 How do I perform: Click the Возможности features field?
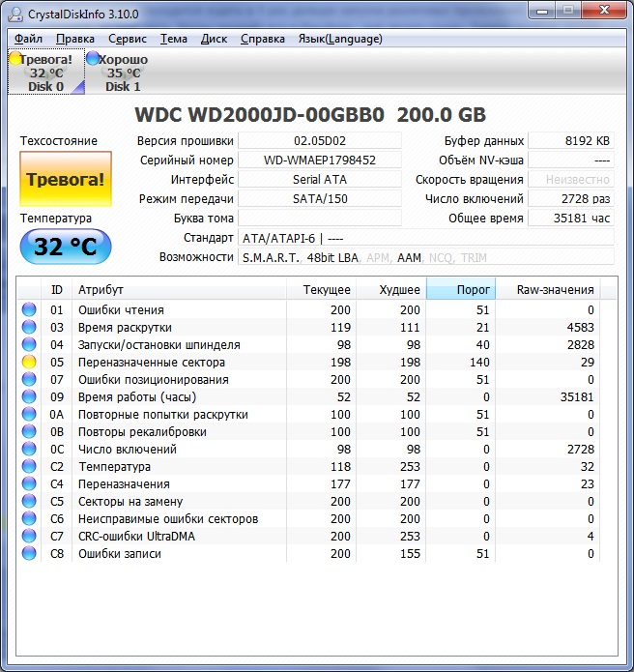click(426, 257)
